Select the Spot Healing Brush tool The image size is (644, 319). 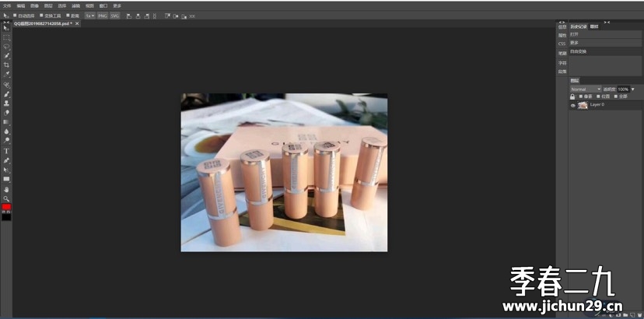(6, 85)
